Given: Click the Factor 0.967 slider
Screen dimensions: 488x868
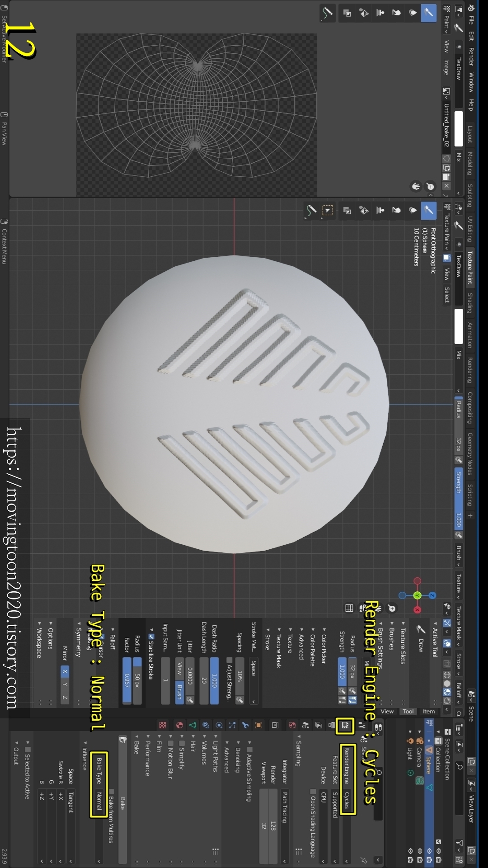Looking at the screenshot, I should (x=127, y=680).
